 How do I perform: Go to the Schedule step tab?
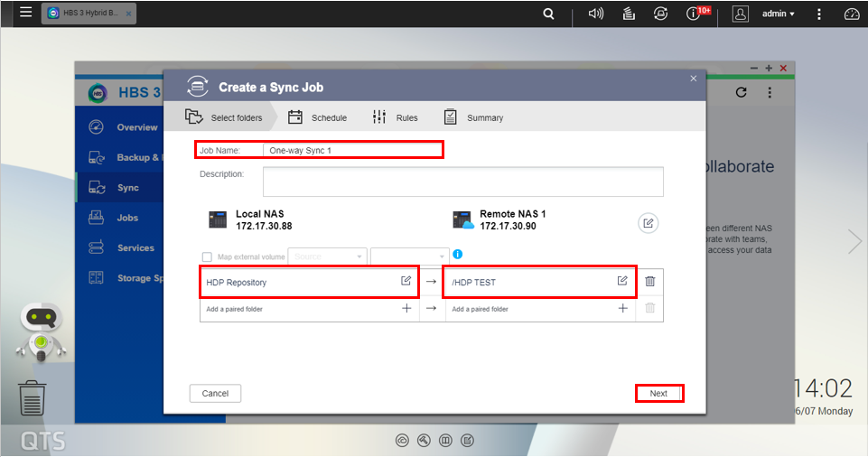tap(318, 117)
